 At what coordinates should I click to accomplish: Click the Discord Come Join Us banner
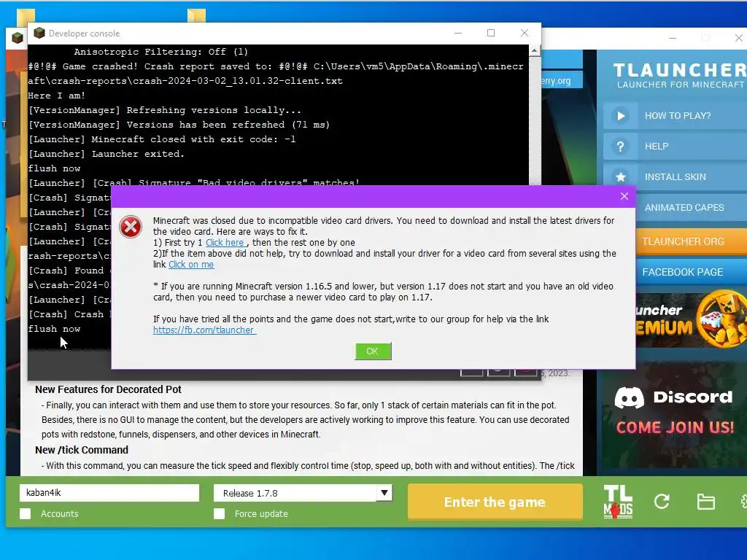pyautogui.click(x=675, y=414)
